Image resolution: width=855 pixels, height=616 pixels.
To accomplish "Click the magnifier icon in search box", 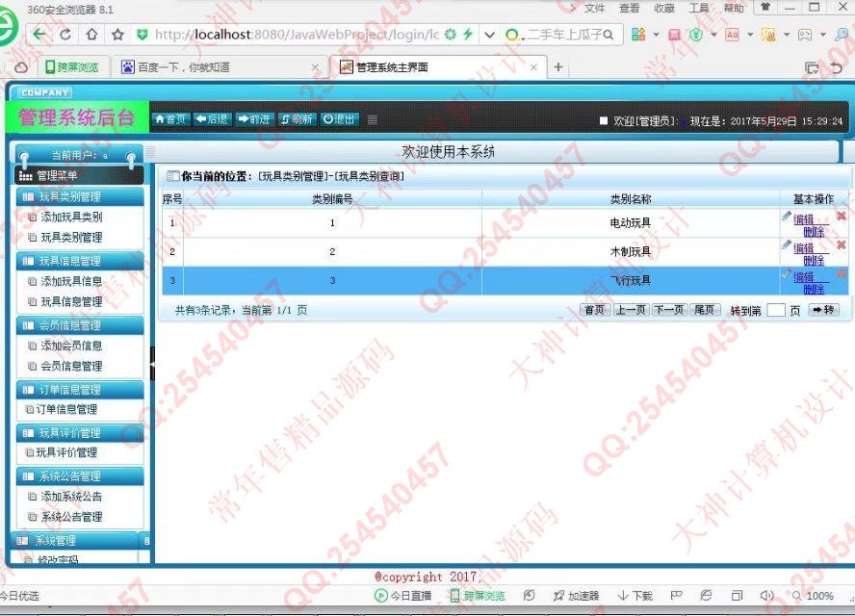I will [609, 35].
